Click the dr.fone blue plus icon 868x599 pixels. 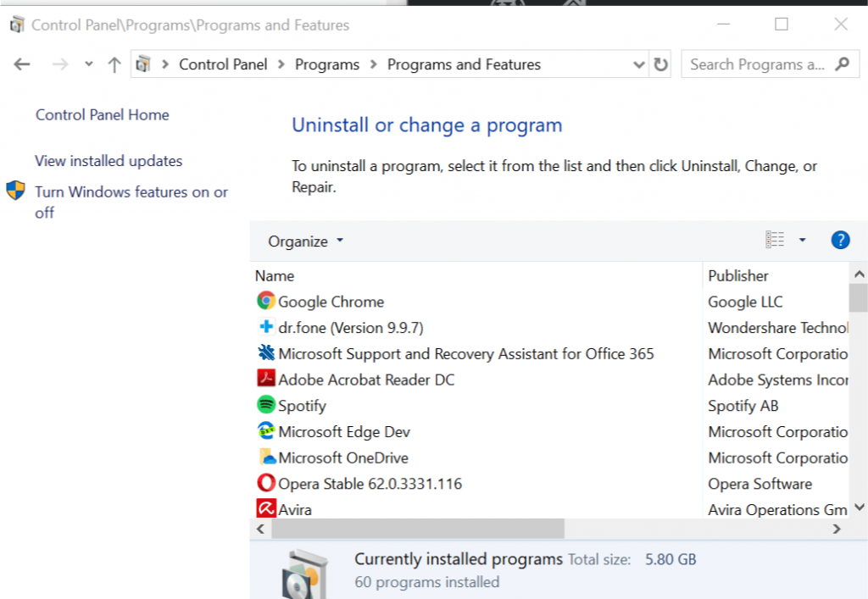tap(266, 326)
